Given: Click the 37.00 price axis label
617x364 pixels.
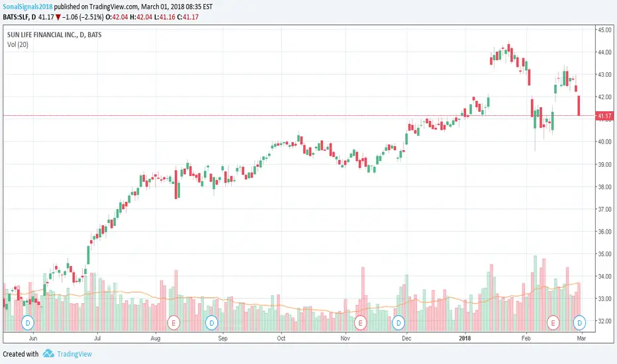Looking at the screenshot, I should (x=605, y=209).
